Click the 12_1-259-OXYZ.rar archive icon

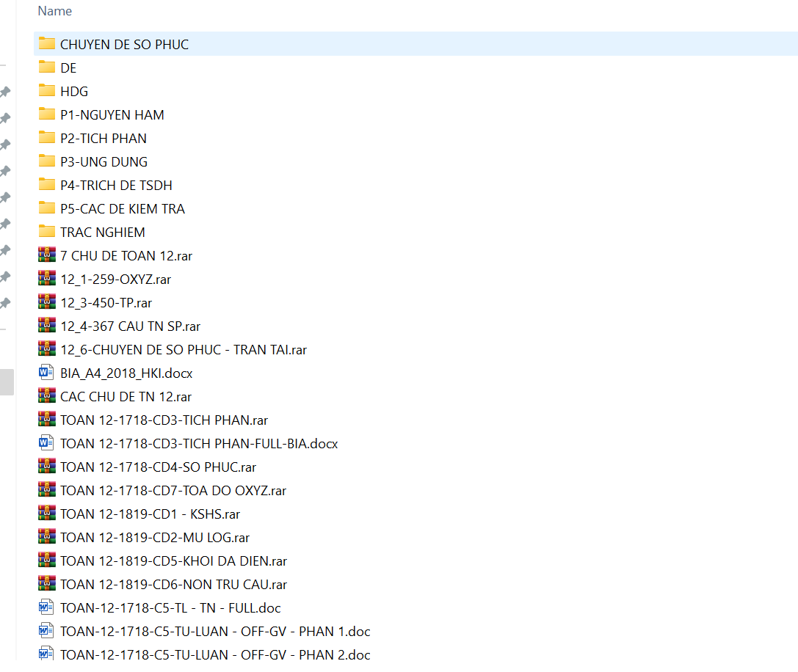pyautogui.click(x=47, y=279)
